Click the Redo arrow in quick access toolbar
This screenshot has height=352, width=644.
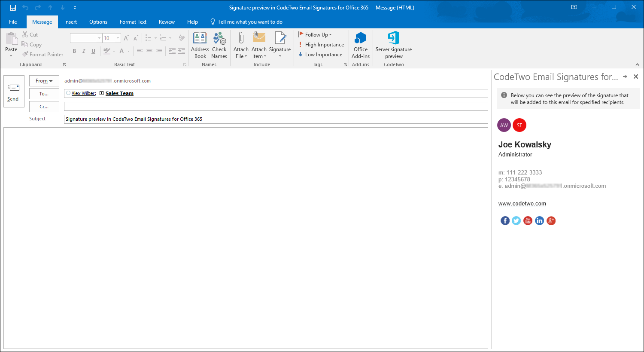coord(38,8)
